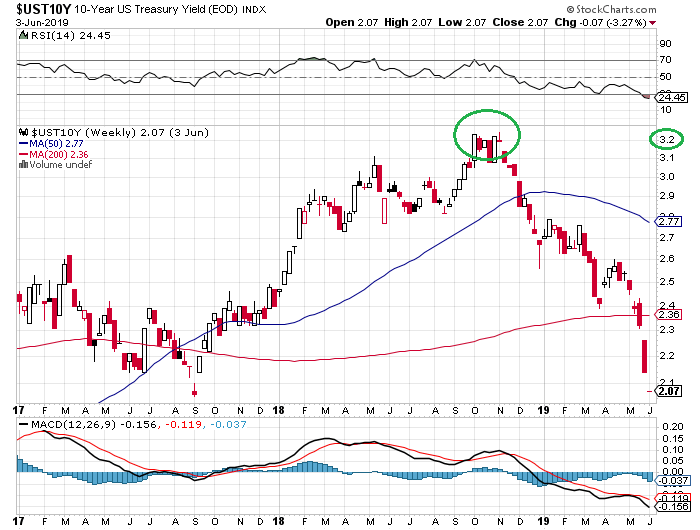Click the 19 year marker on price axis
Viewport: 700px width, 530px height.
click(x=543, y=410)
